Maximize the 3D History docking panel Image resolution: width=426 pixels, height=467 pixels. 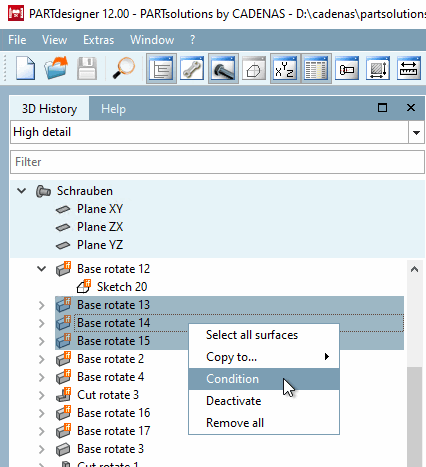(382, 108)
